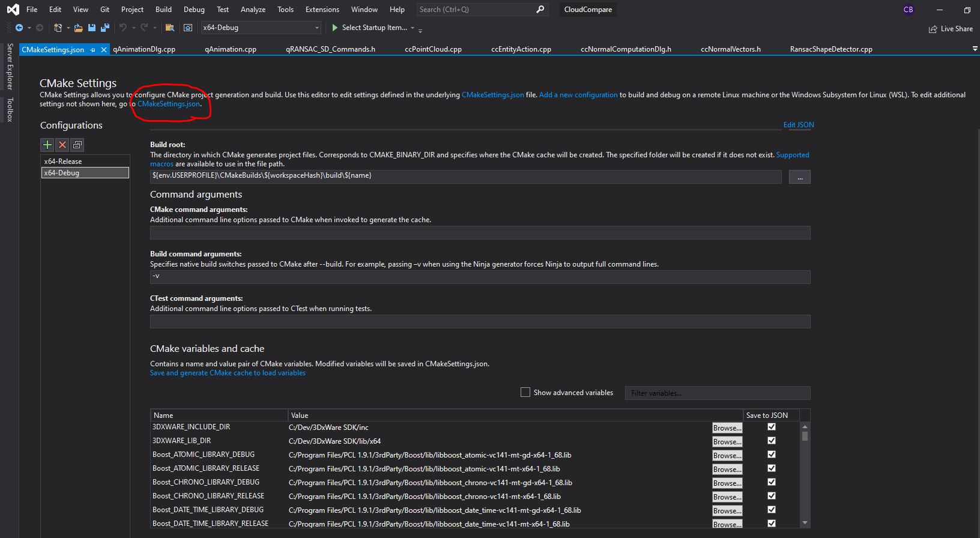Viewport: 980px width, 538px height.
Task: Open the tab overflow list dropdown
Action: (x=975, y=49)
